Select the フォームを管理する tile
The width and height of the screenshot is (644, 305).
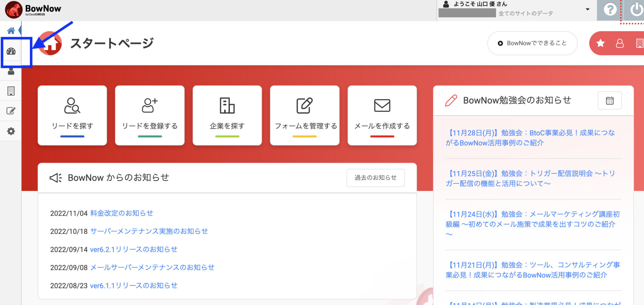(x=304, y=115)
